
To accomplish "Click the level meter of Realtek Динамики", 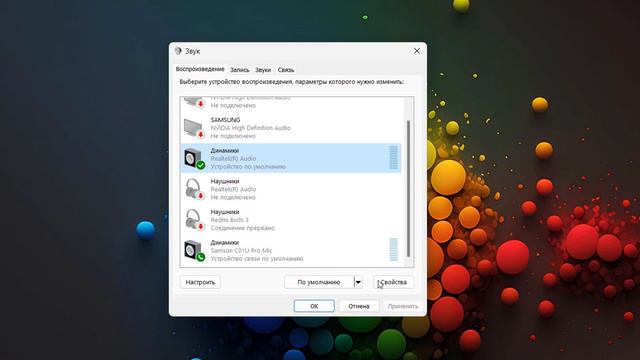I will [x=393, y=158].
